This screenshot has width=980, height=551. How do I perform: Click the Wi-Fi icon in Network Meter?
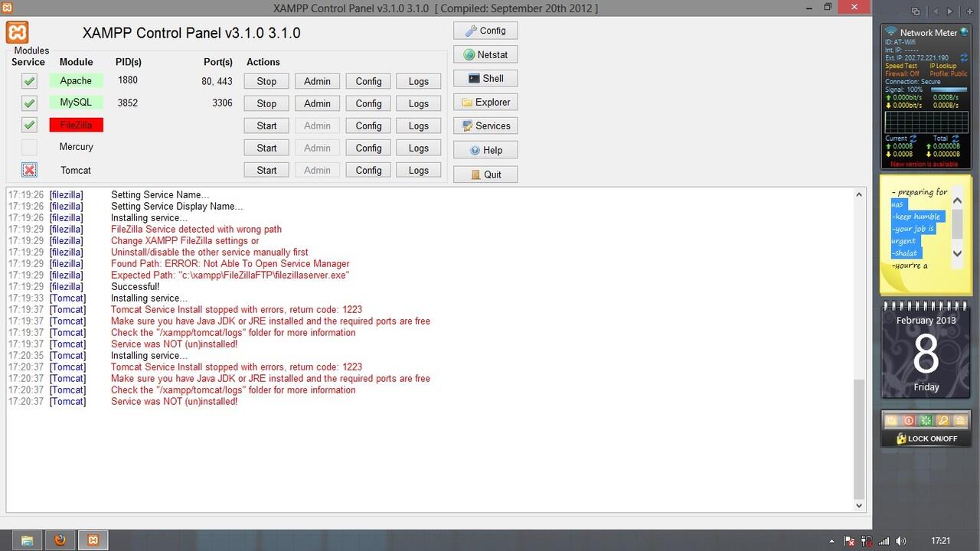tap(891, 31)
